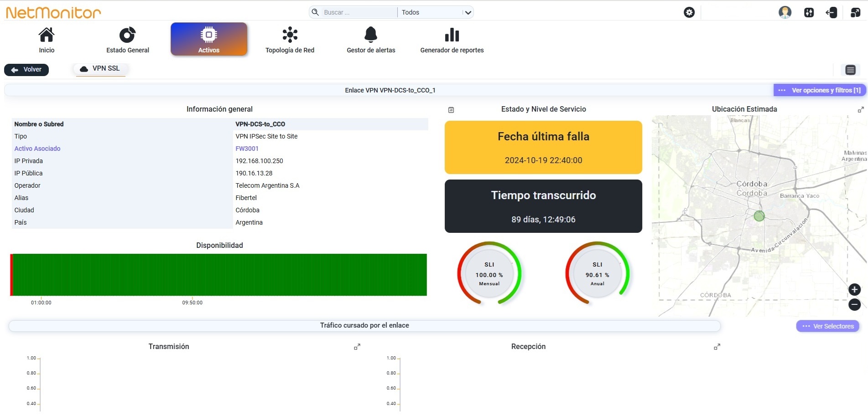Click the Volver back button

click(26, 70)
